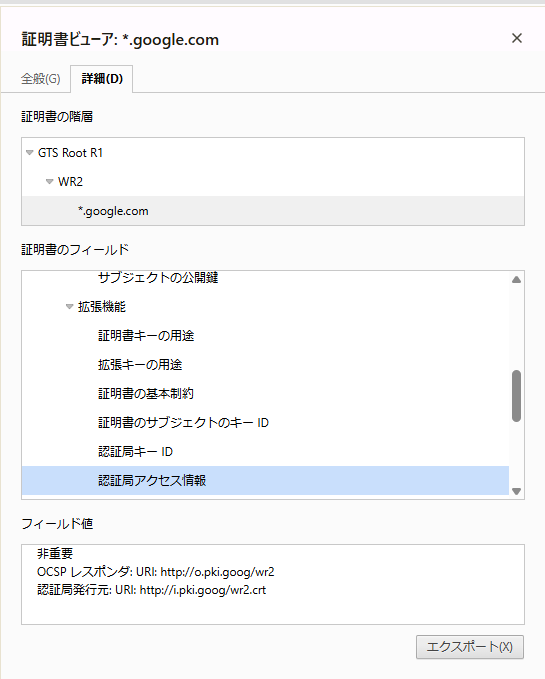Select *.google.com in certificate hierarchy
This screenshot has height=679, width=545.
(273, 211)
